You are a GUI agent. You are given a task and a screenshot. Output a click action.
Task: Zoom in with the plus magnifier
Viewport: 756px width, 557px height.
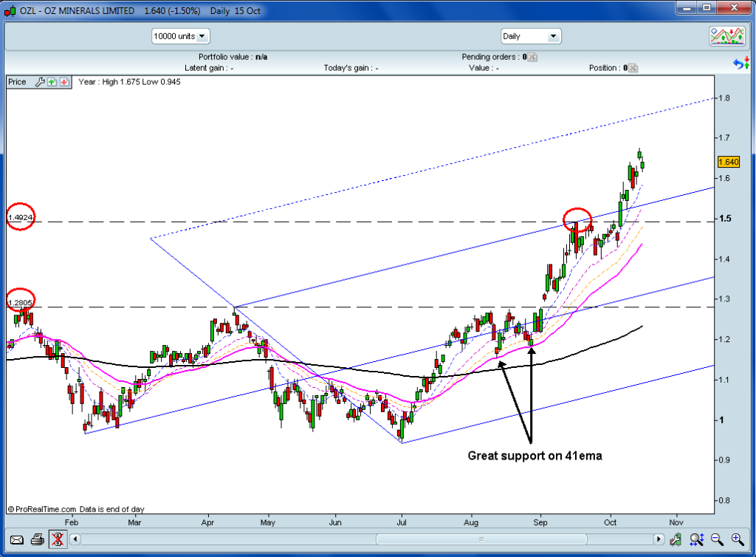click(x=738, y=539)
